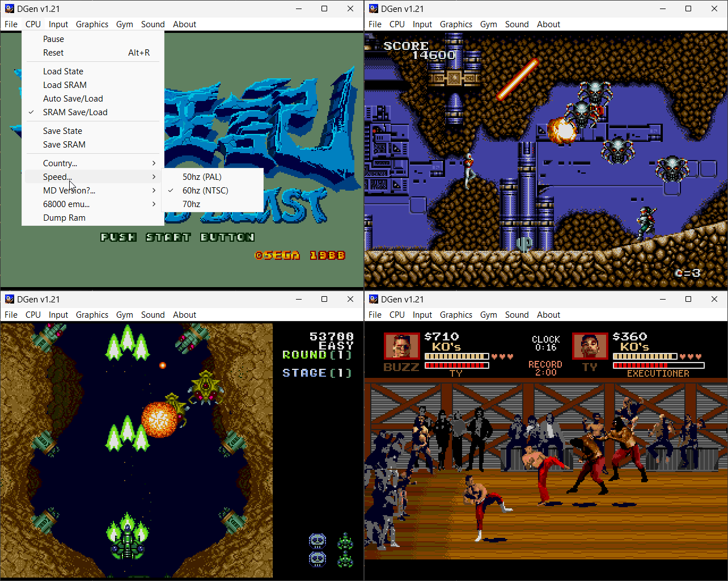Viewport: 728px width, 581px height.
Task: Open File menu in bottom-left window
Action: pos(11,315)
